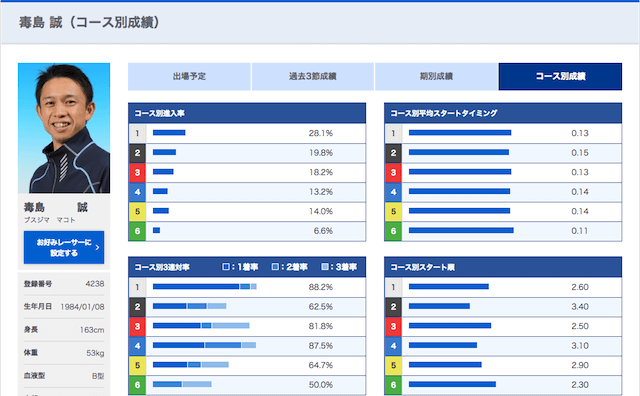Click the active コース別成績 tab
This screenshot has height=396, width=640.
click(560, 76)
